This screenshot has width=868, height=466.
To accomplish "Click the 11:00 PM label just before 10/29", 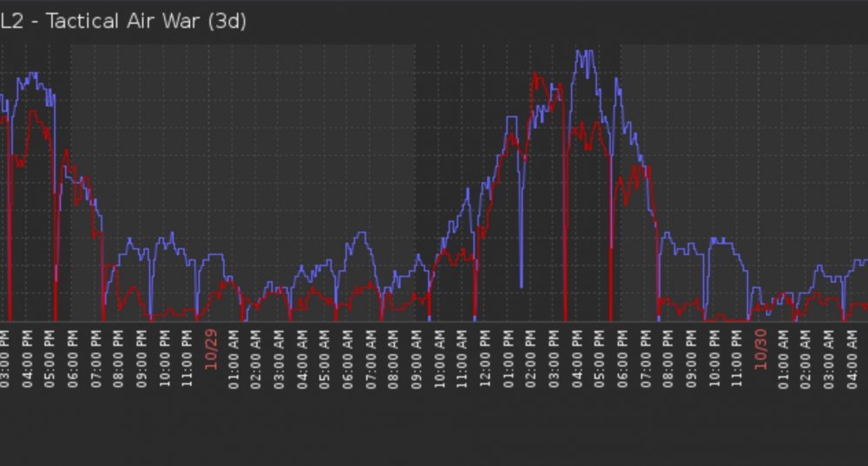I will pyautogui.click(x=187, y=359).
